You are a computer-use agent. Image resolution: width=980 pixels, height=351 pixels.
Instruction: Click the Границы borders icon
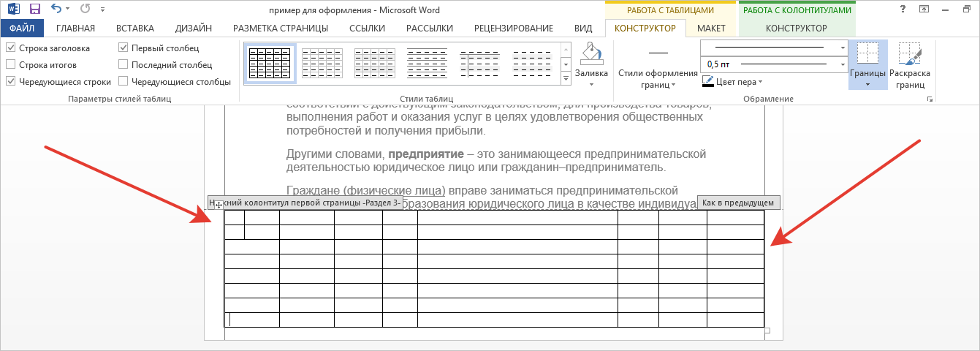867,55
